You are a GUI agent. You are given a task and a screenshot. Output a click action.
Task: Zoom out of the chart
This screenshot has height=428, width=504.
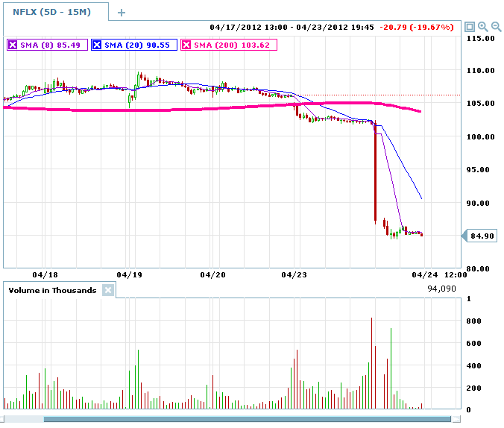coord(496,27)
